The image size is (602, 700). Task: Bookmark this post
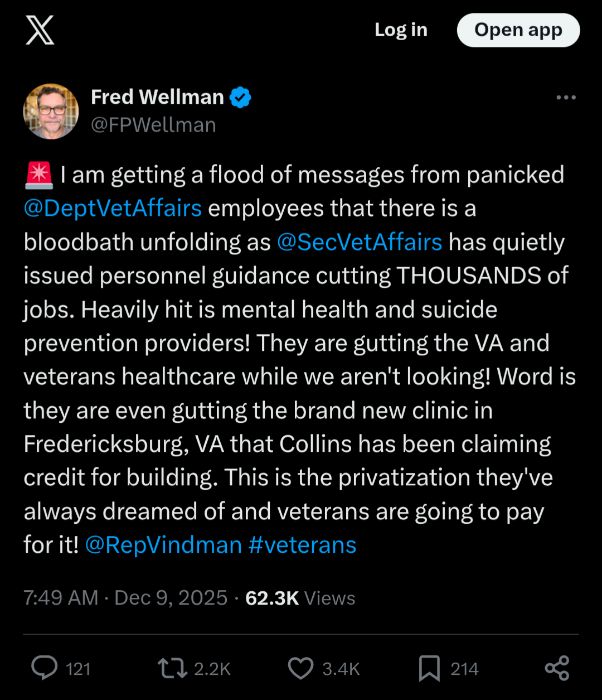pyautogui.click(x=429, y=668)
